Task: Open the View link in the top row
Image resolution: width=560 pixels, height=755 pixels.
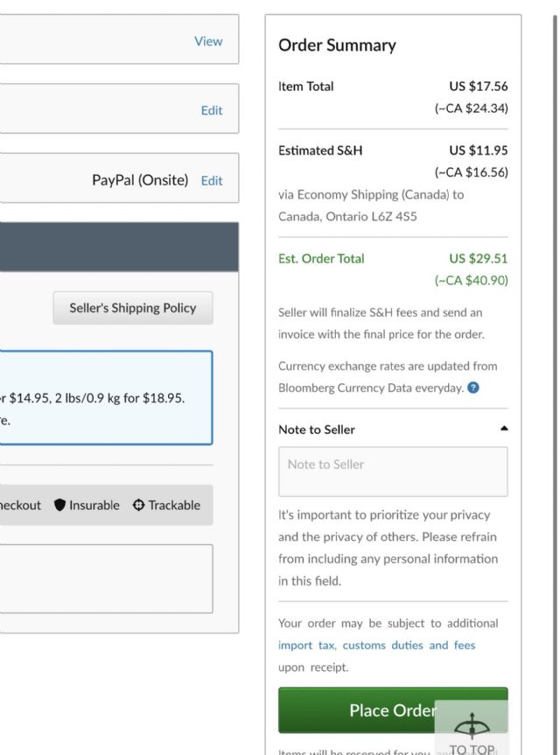Action: pyautogui.click(x=208, y=41)
